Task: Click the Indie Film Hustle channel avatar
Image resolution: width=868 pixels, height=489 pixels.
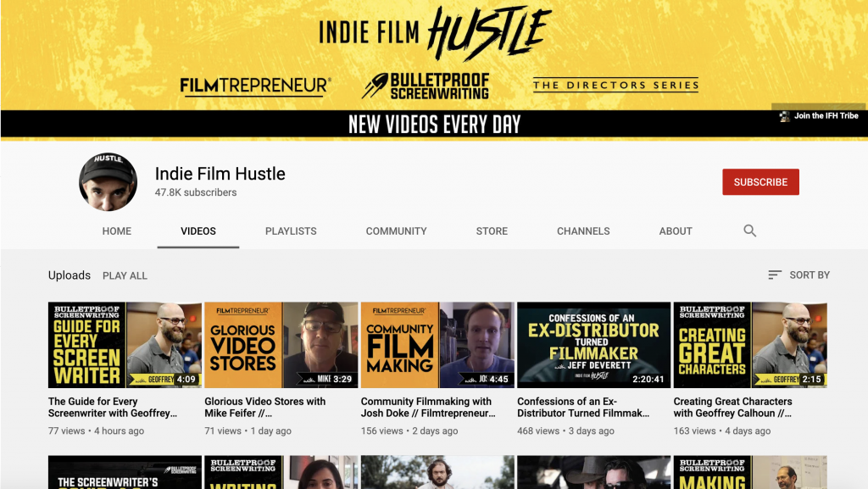Action: [x=108, y=182]
